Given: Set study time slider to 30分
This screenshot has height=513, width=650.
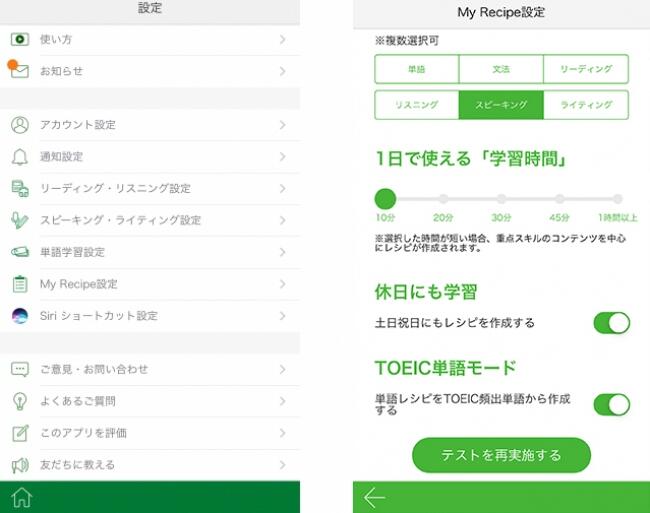Looking at the screenshot, I should coord(501,199).
